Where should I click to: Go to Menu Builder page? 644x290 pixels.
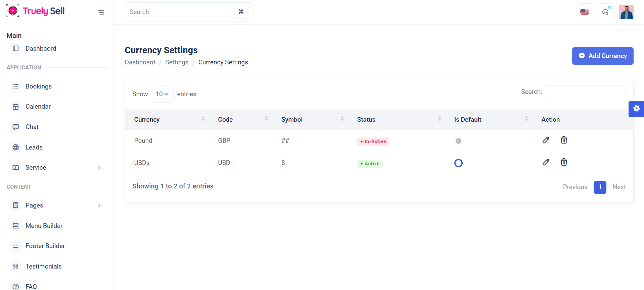(44, 226)
